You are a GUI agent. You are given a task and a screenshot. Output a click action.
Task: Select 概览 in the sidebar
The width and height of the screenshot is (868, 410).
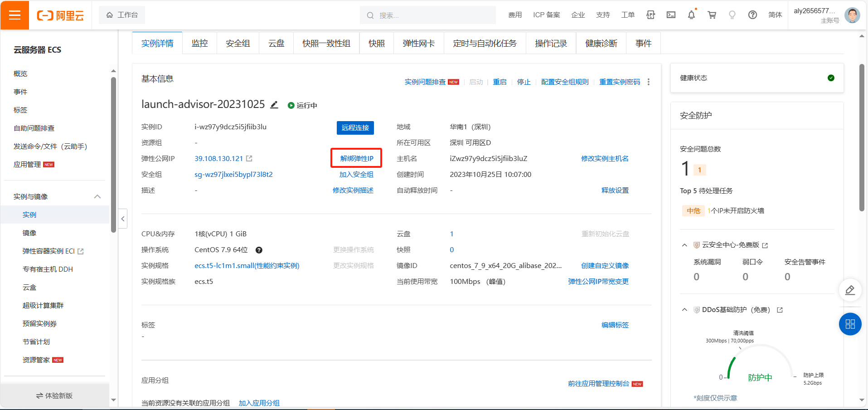(x=20, y=73)
